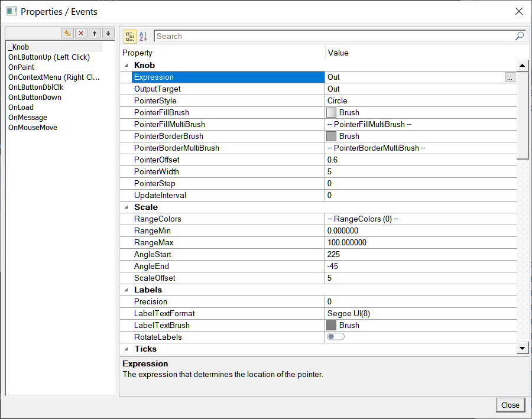
Task: Click the PointerOffset value 0.6
Action: click(332, 160)
